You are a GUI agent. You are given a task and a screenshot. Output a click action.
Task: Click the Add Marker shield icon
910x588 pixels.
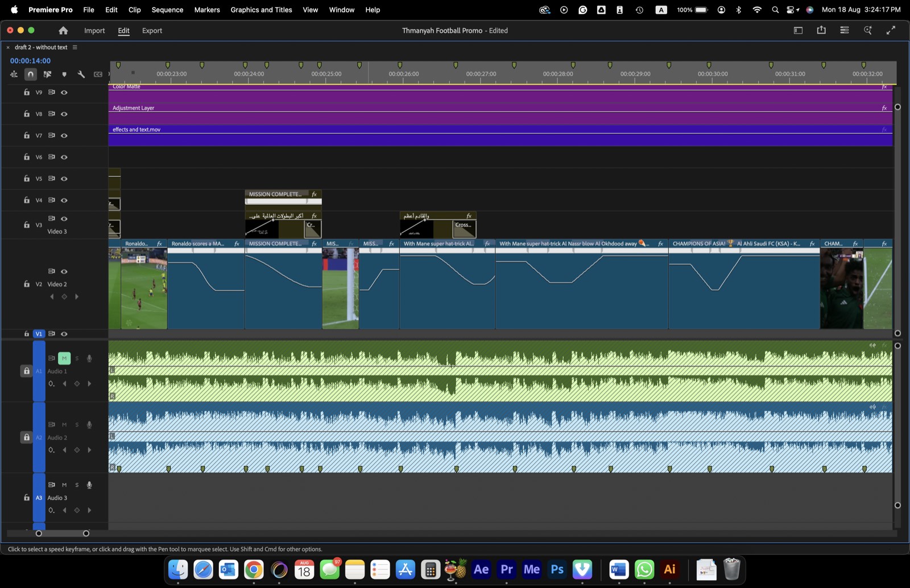[64, 74]
